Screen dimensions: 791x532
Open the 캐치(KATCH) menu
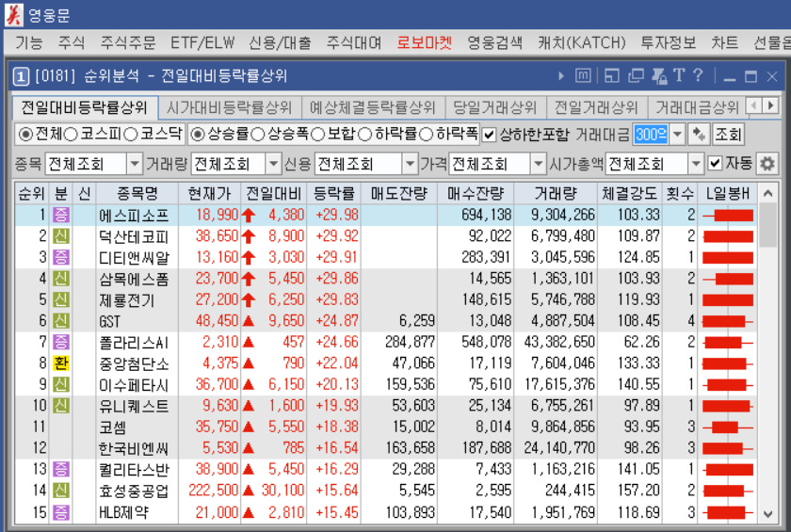pyautogui.click(x=582, y=43)
